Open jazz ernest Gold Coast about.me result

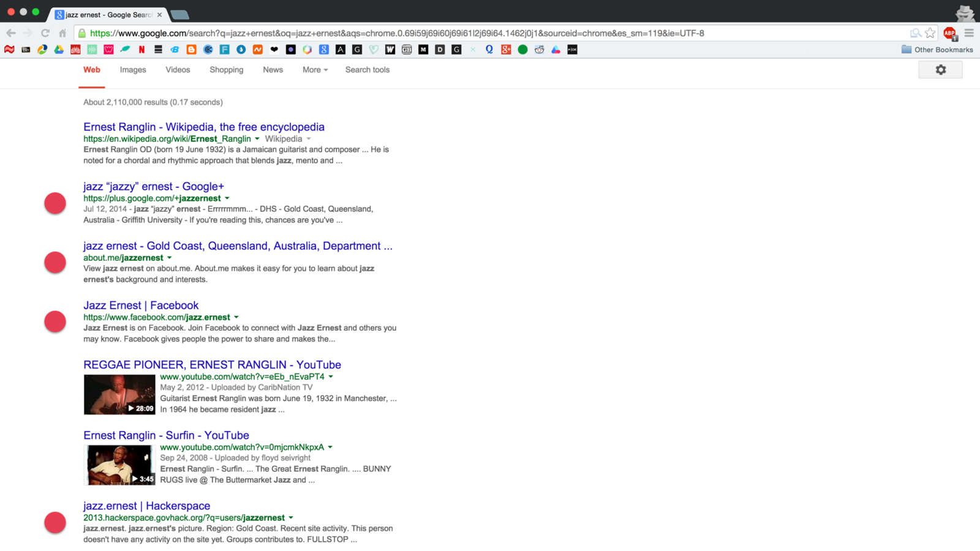[238, 246]
